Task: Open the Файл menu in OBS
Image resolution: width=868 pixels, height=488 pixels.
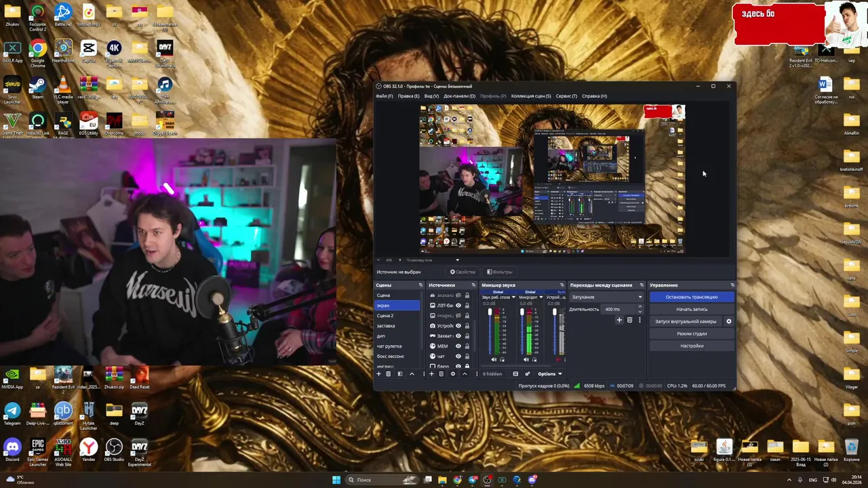Action: (384, 96)
